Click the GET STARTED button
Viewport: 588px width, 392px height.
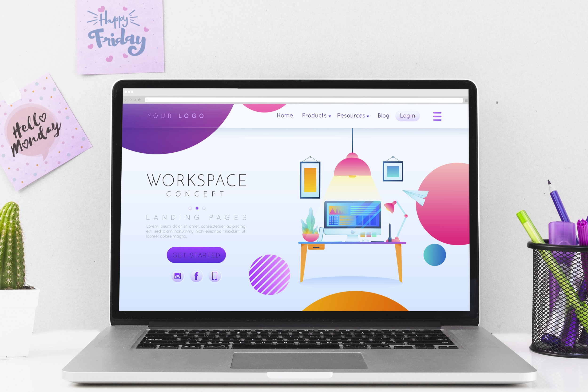tap(196, 254)
